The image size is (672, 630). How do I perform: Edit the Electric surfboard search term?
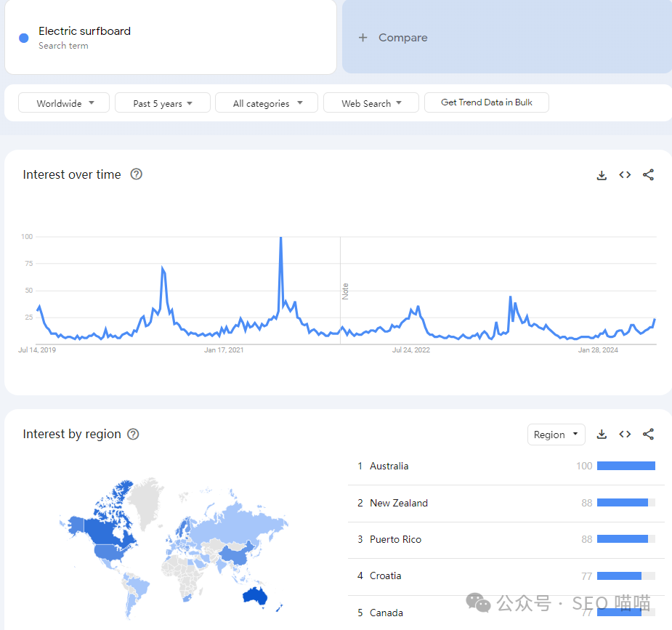point(84,31)
